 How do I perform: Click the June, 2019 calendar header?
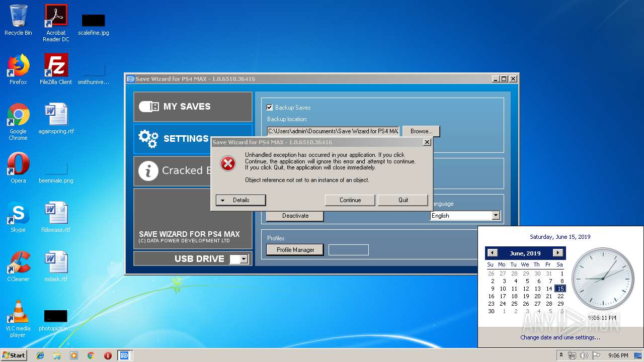click(x=525, y=253)
